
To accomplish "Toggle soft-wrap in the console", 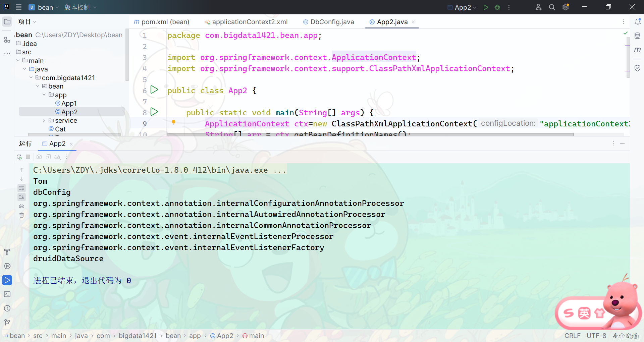I will click(x=21, y=188).
